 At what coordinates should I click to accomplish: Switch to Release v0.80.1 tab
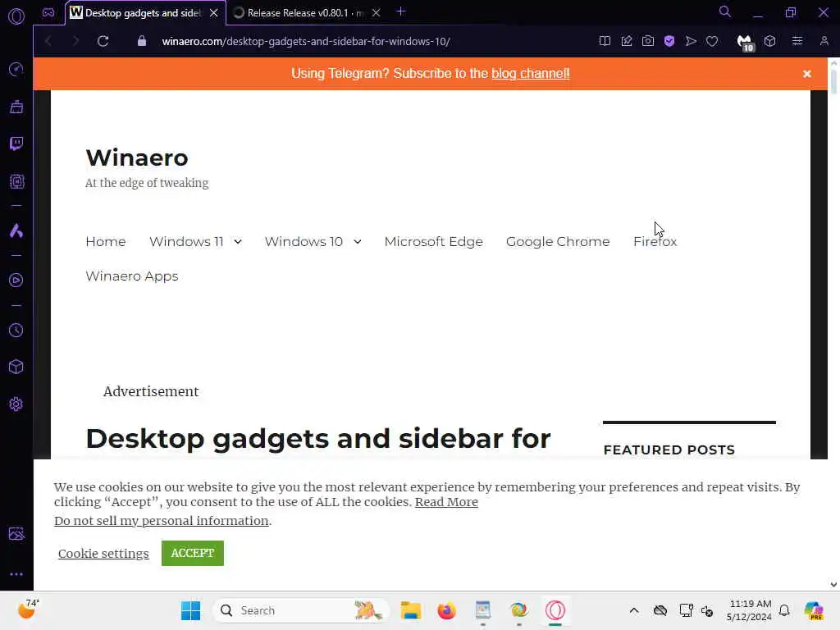pyautogui.click(x=306, y=13)
